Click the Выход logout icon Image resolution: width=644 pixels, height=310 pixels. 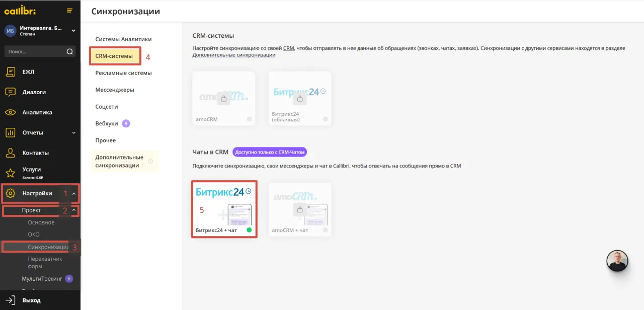coord(11,300)
